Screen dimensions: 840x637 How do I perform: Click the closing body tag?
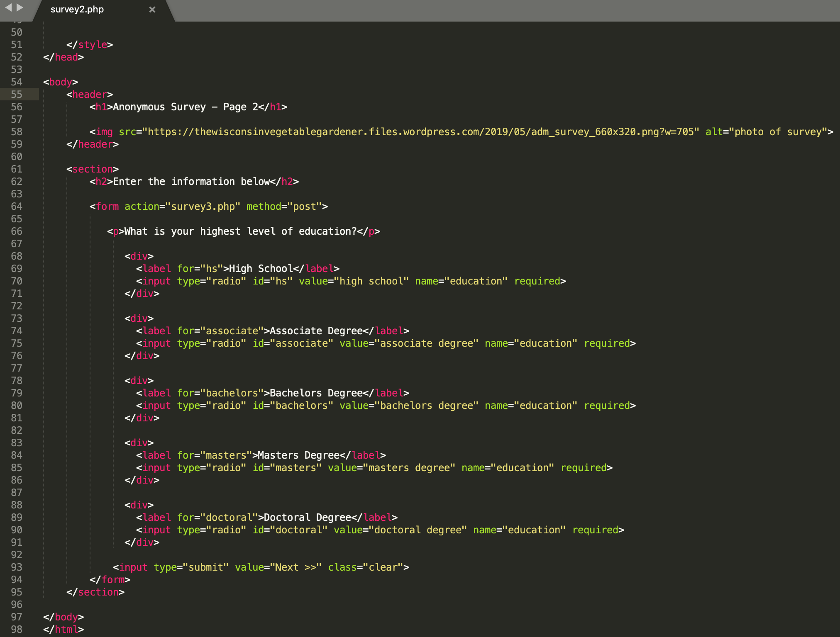[x=63, y=617]
